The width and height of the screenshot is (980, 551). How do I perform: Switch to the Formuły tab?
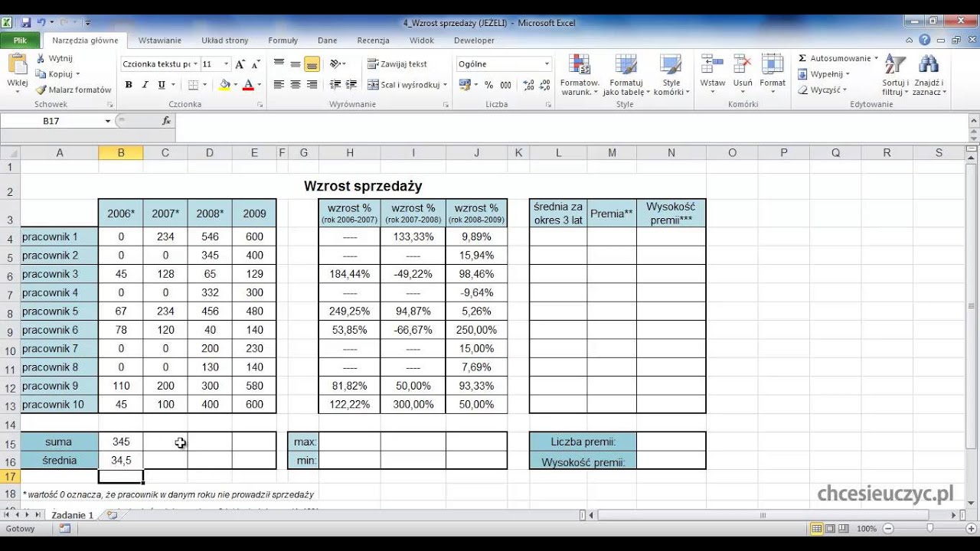click(283, 41)
